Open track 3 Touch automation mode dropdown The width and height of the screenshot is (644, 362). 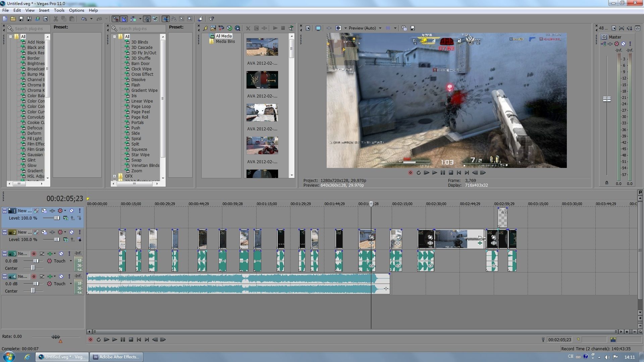[71, 261]
